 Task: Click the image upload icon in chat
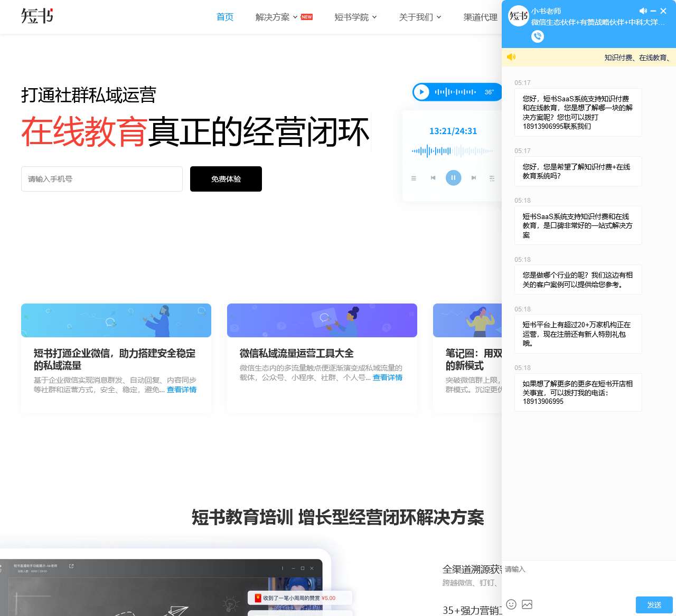click(527, 604)
